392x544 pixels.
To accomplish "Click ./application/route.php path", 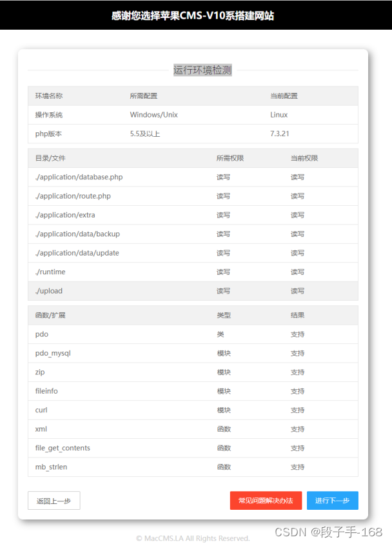I will 73,196.
